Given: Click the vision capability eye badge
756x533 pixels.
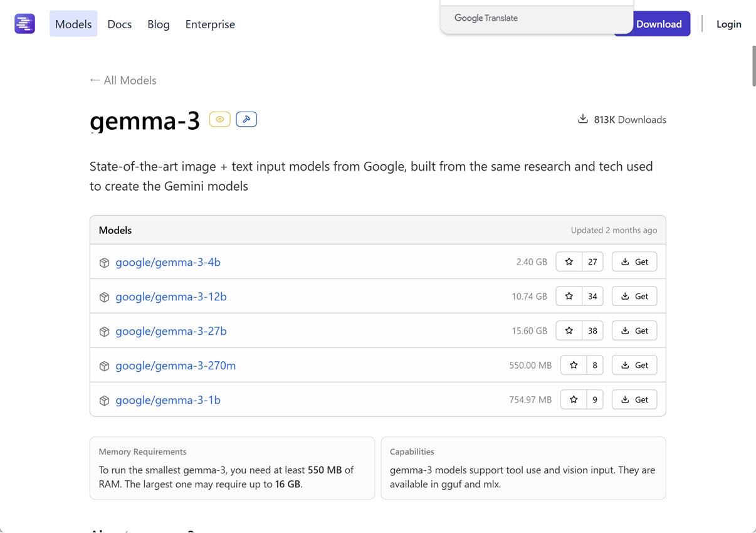Looking at the screenshot, I should tap(219, 119).
